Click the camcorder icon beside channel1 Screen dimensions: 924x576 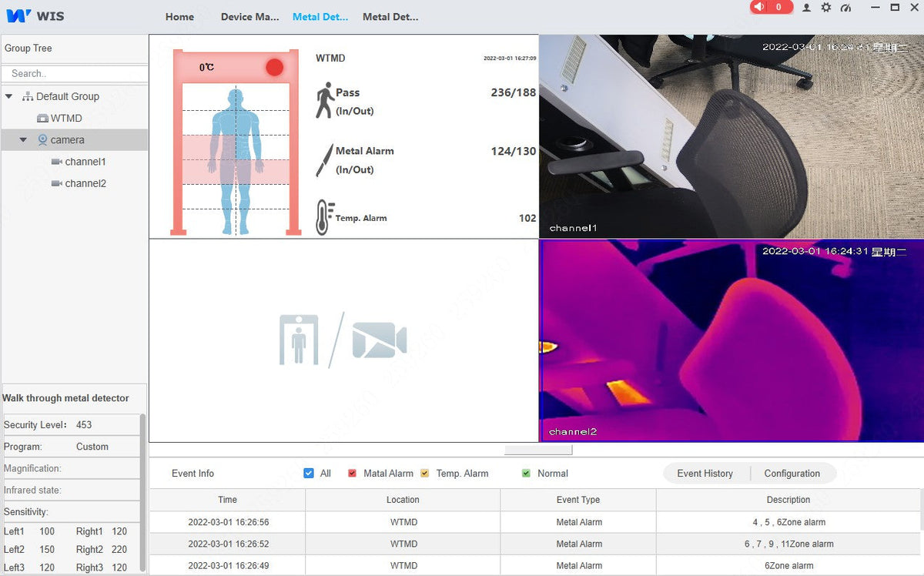[56, 162]
